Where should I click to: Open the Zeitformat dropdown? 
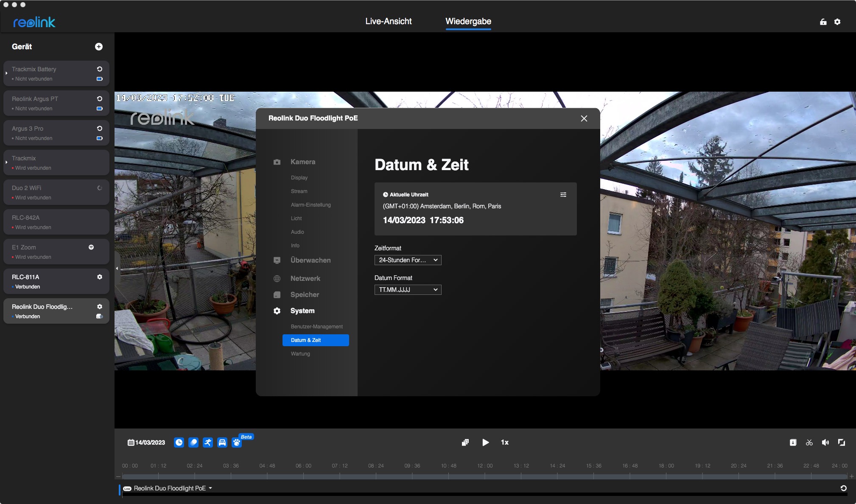[x=408, y=260]
